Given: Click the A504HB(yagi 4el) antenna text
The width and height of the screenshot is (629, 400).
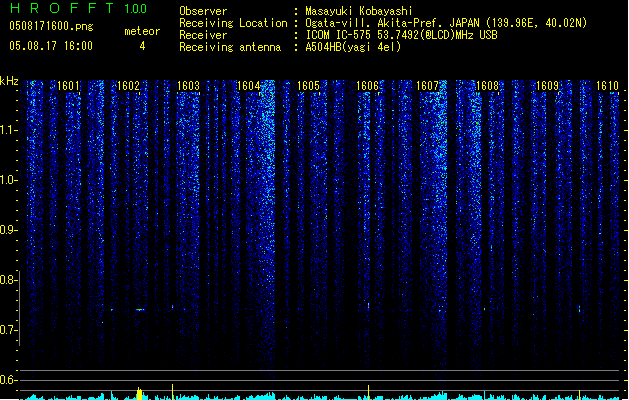Looking at the screenshot, I should (x=353, y=47).
